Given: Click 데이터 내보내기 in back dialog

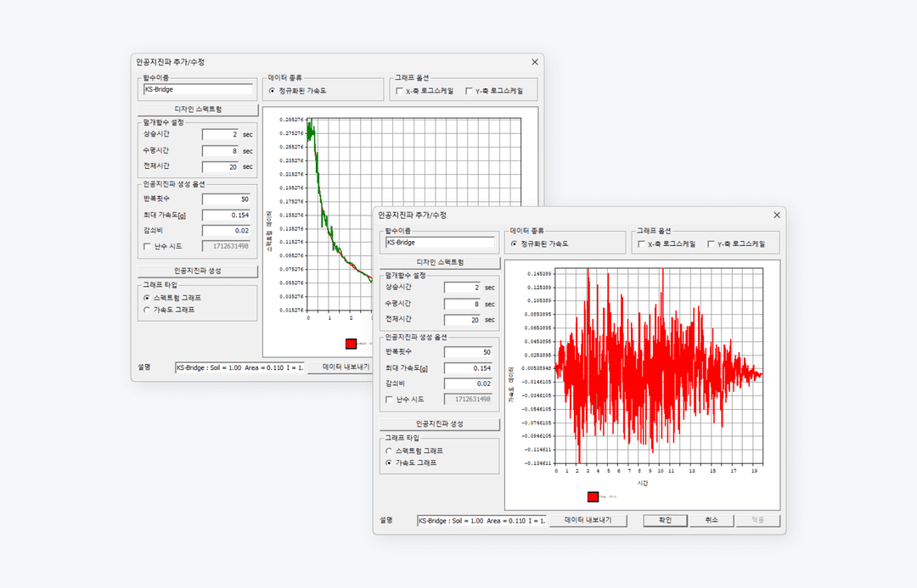Looking at the screenshot, I should point(340,367).
